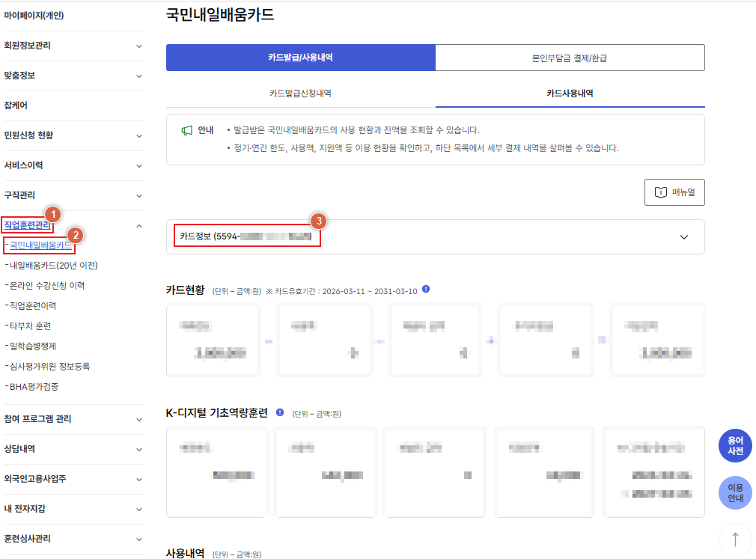Select the 본인부담금 결제/환급 tab
The width and height of the screenshot is (756, 559).
[x=570, y=57]
